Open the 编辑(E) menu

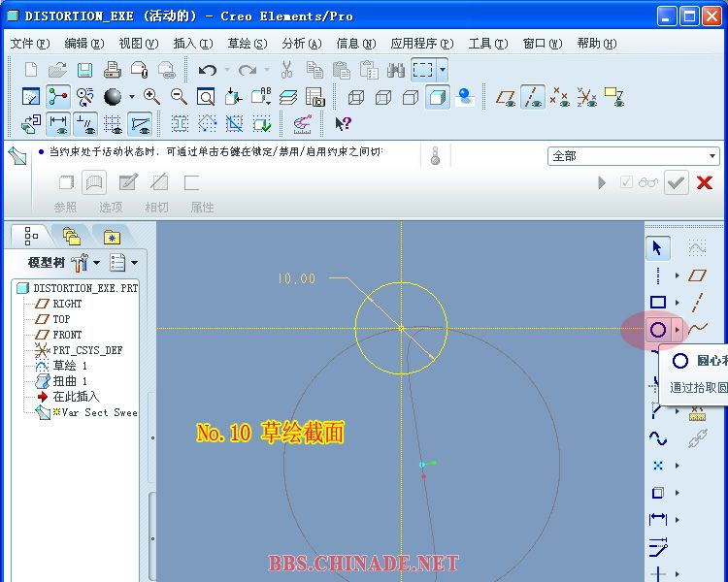click(x=84, y=44)
